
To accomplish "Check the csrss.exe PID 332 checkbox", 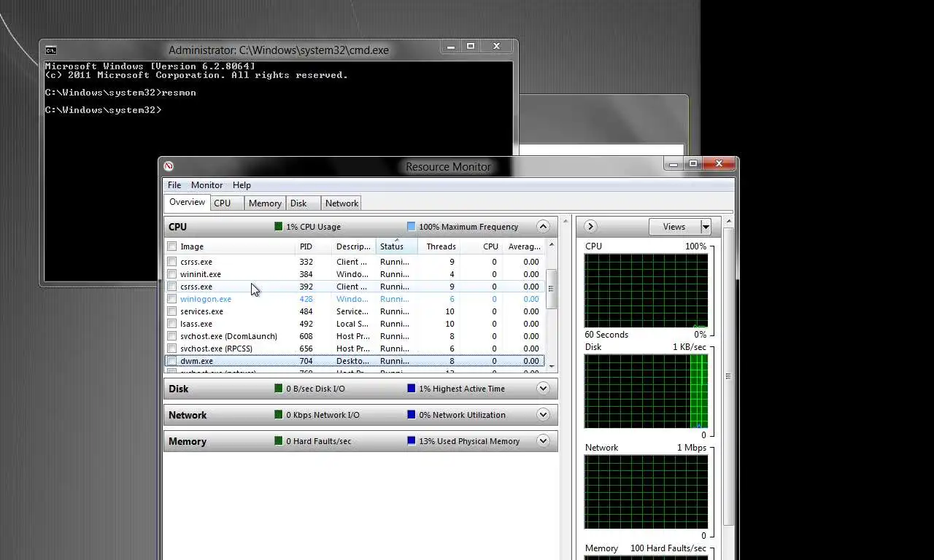I will point(171,262).
